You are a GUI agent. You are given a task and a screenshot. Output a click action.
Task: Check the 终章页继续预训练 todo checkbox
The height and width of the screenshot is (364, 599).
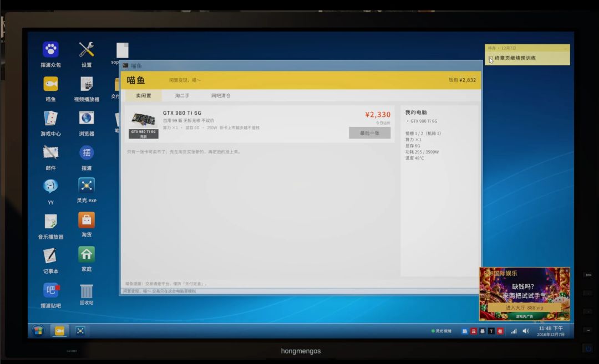[x=490, y=58]
